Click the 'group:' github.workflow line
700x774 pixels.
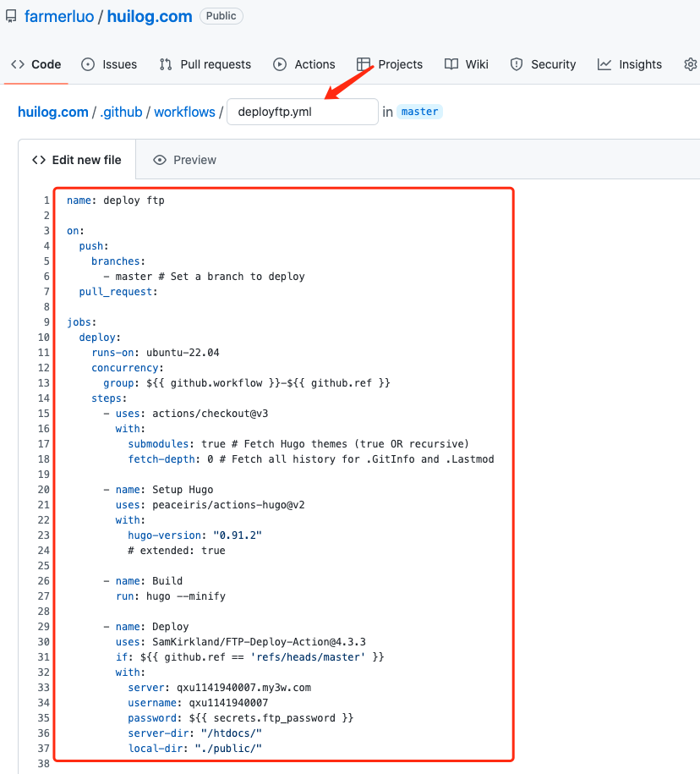(x=247, y=383)
